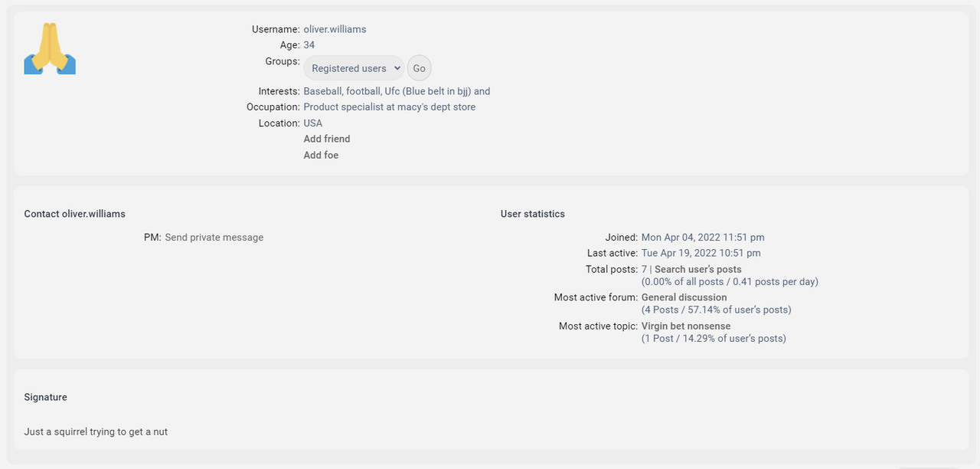The image size is (980, 469).
Task: Open the Virgin bet nonsense topic
Action: [x=686, y=326]
